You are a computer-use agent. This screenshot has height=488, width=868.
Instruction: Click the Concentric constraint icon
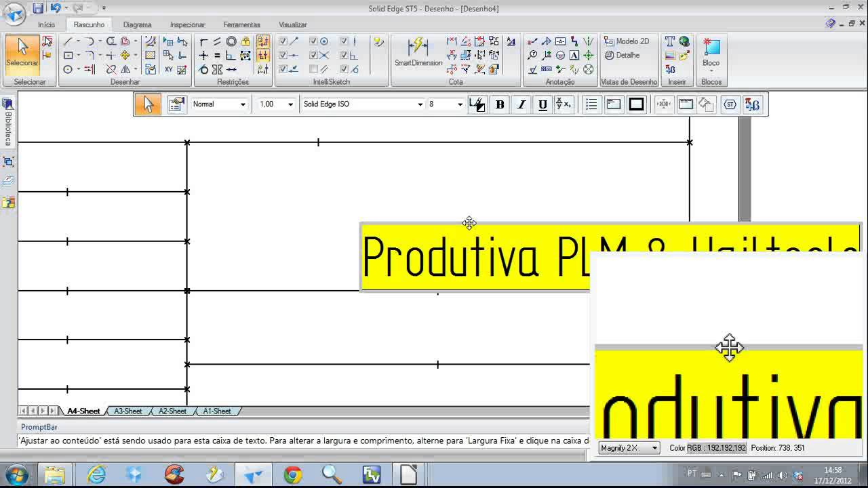pyautogui.click(x=231, y=41)
